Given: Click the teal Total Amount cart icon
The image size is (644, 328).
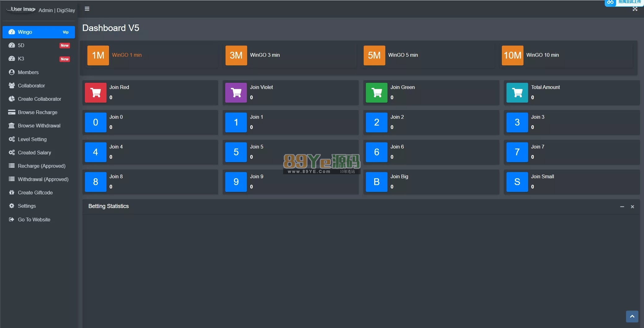Looking at the screenshot, I should [x=517, y=92].
